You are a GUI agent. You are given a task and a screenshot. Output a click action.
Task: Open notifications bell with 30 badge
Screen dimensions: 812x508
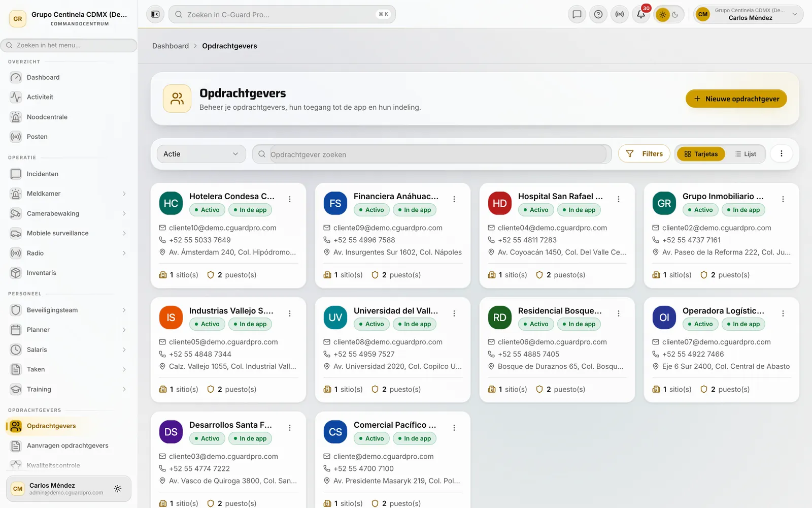(x=641, y=14)
